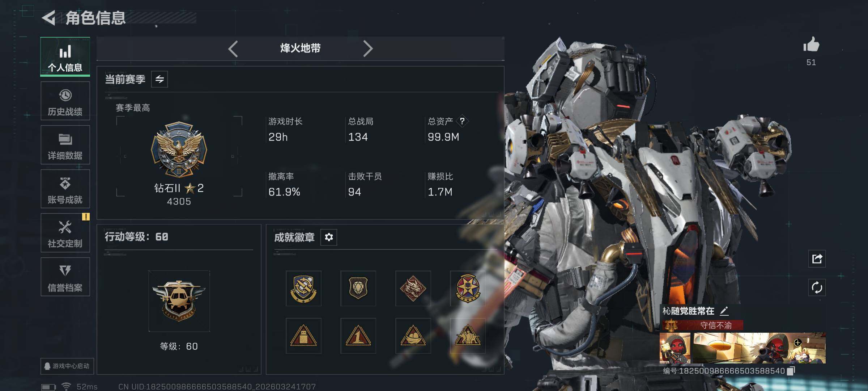Open 社交定制 with the warning badge
This screenshot has height=391, width=868.
[65, 233]
